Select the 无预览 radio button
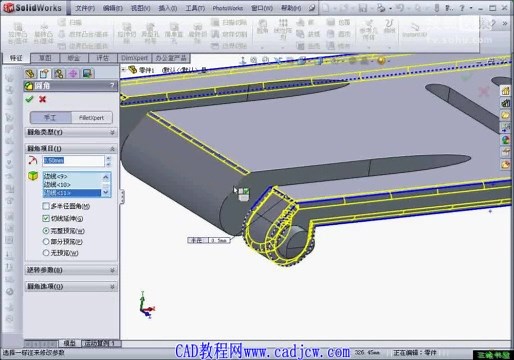The height and width of the screenshot is (360, 514). tap(46, 253)
